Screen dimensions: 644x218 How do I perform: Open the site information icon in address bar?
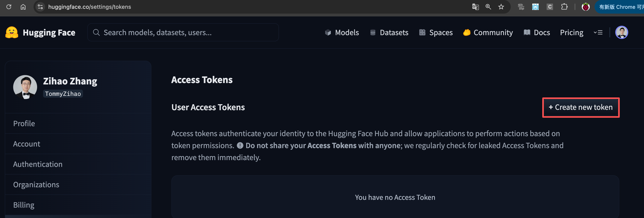click(40, 7)
